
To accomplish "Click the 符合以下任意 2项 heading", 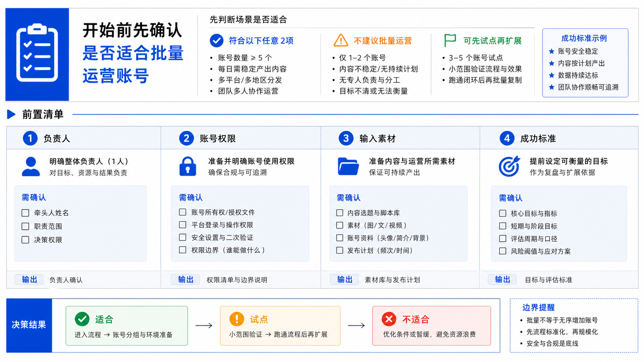I will click(261, 40).
